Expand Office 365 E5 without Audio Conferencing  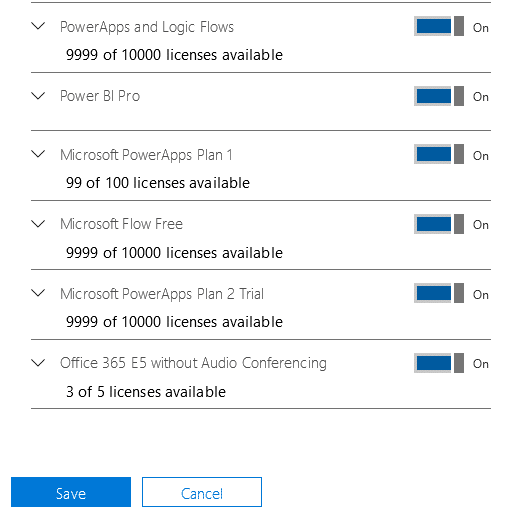coord(38,363)
